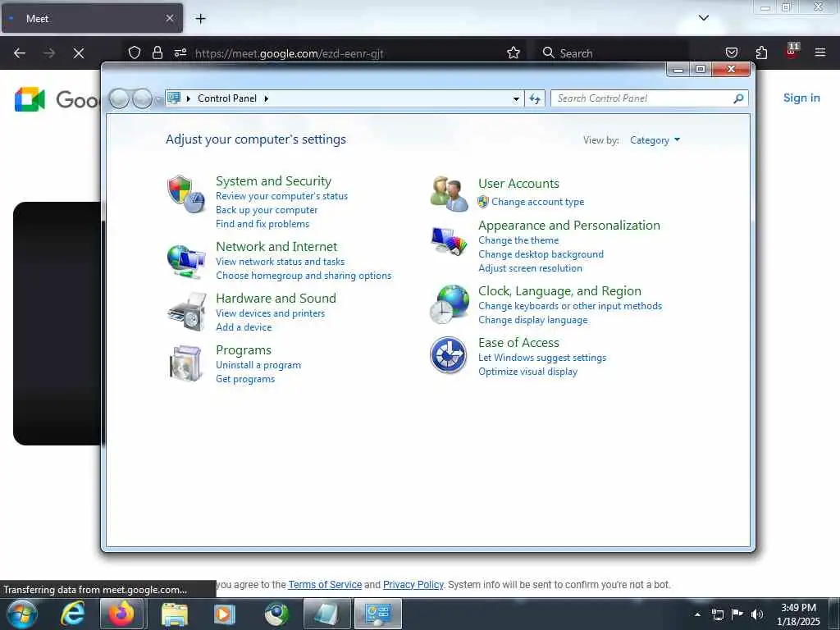This screenshot has width=840, height=630.
Task: Open the Windows Start orb
Action: coord(22,614)
